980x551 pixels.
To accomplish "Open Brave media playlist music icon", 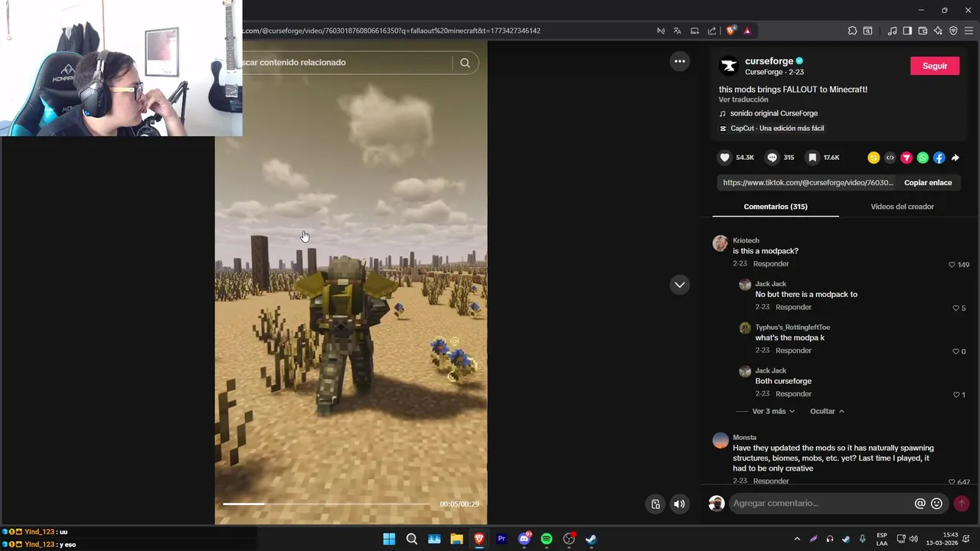I will [x=892, y=31].
